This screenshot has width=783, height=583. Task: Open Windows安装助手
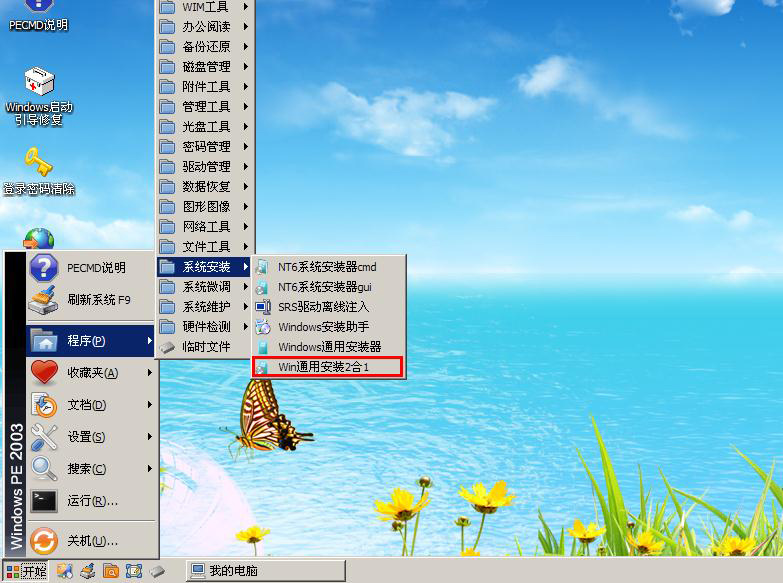(x=328, y=327)
